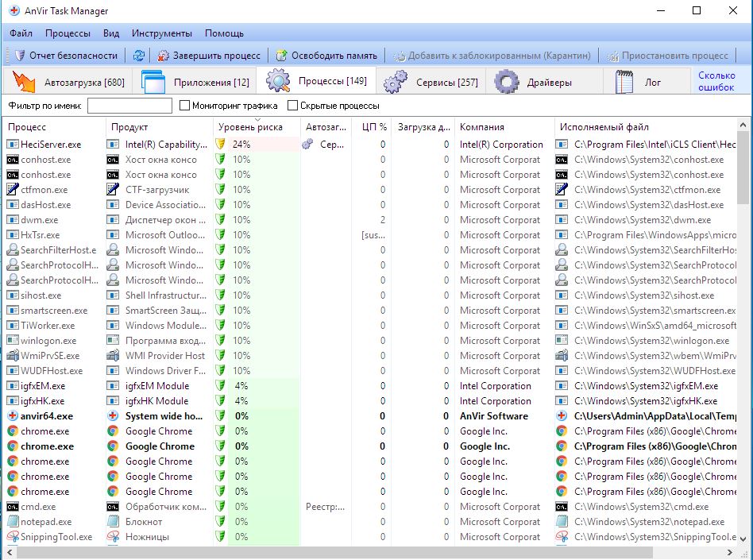This screenshot has height=560, width=753.
Task: Sort by the Уровень риска column header
Action: [x=257, y=127]
